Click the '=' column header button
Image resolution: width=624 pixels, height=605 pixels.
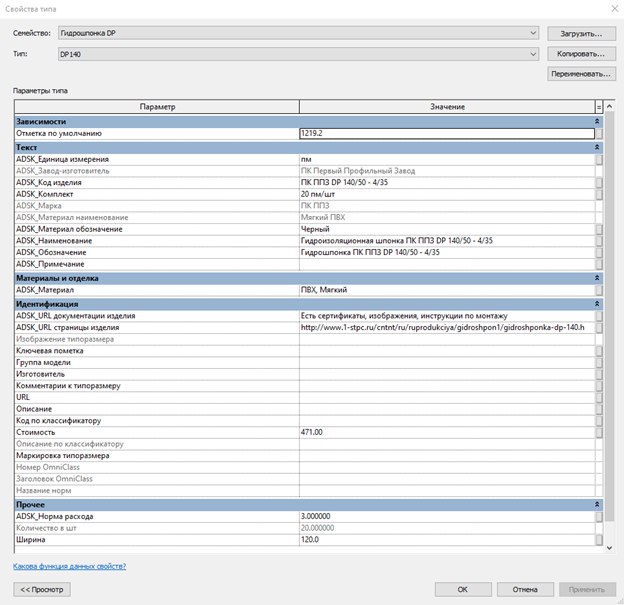point(599,106)
